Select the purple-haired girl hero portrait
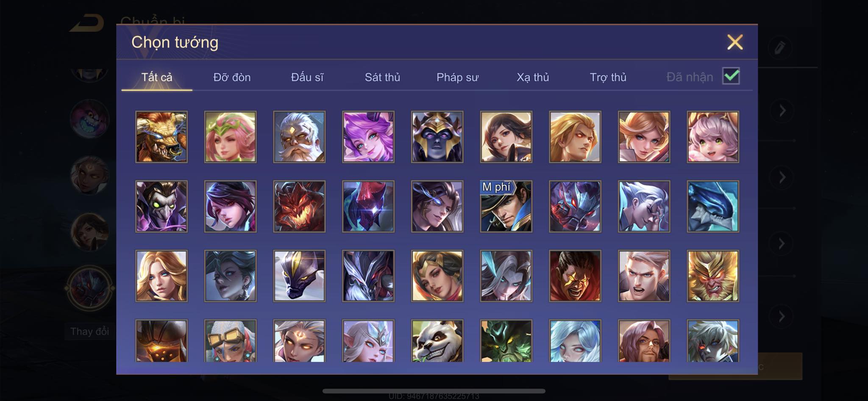Screen dimensions: 868x401 [x=368, y=137]
